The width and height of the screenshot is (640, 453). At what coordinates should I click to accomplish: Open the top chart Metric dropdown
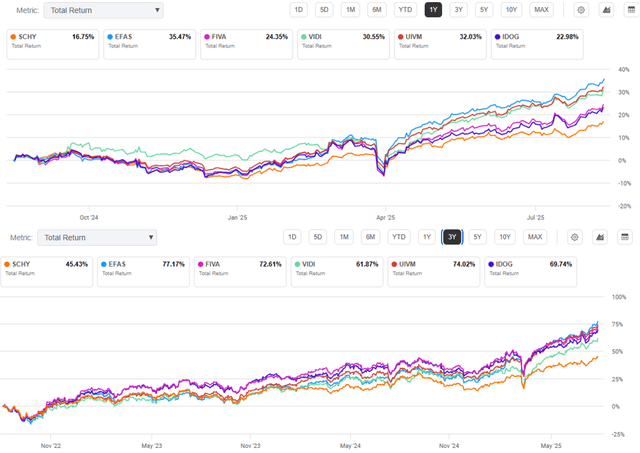[x=103, y=11]
